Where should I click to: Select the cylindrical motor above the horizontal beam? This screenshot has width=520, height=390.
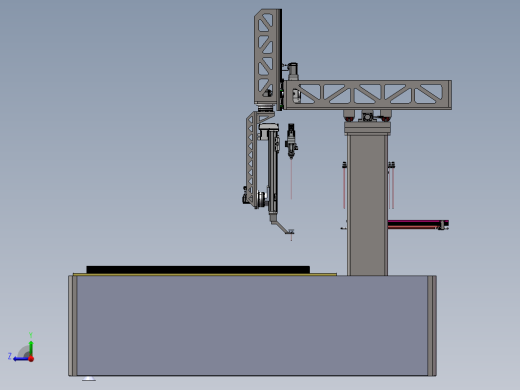[x=293, y=71]
